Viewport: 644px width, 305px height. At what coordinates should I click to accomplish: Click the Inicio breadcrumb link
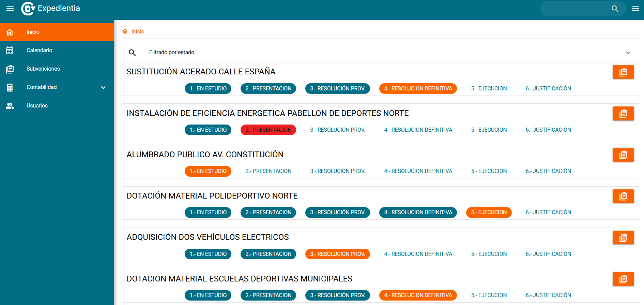pyautogui.click(x=138, y=31)
